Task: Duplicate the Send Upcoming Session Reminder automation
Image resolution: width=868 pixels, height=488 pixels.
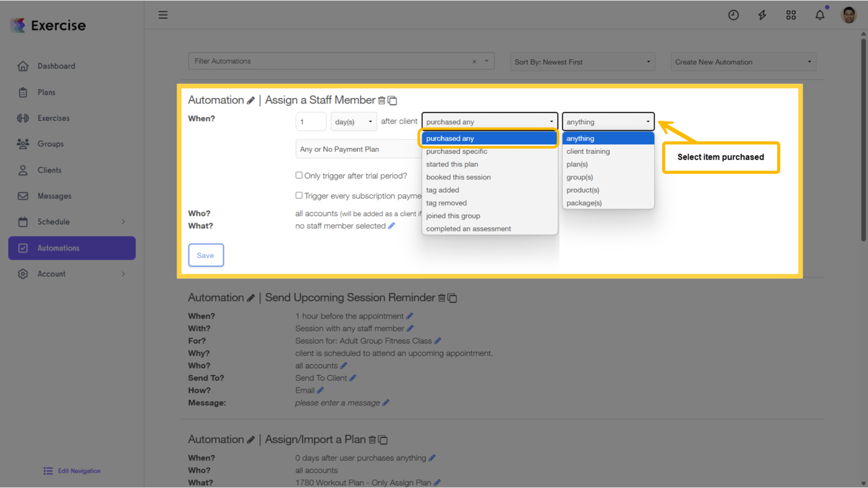Action: (x=452, y=297)
